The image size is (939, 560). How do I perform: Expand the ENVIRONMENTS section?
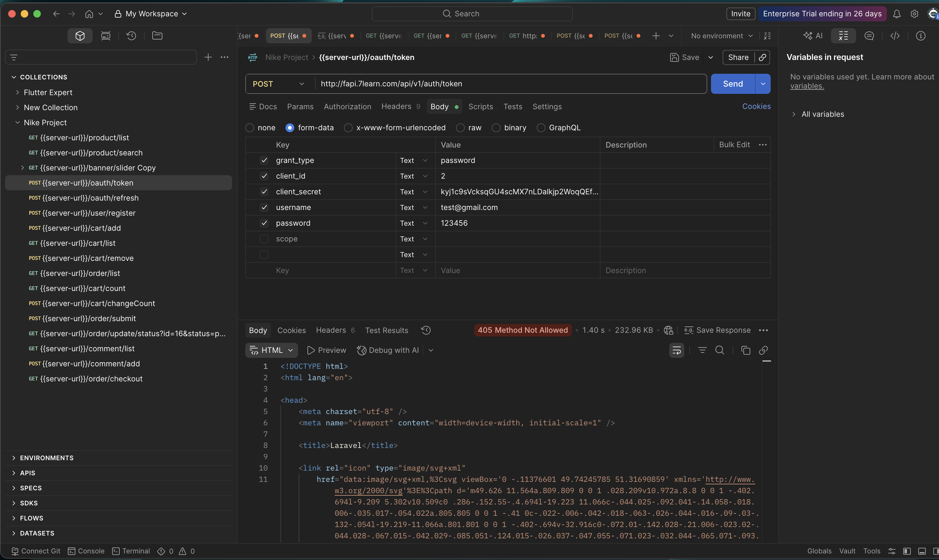14,458
